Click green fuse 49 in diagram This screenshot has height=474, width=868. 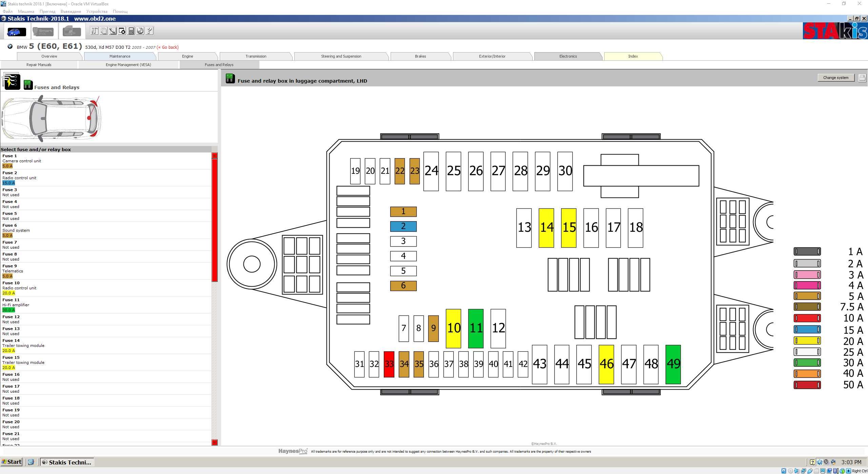(x=673, y=364)
